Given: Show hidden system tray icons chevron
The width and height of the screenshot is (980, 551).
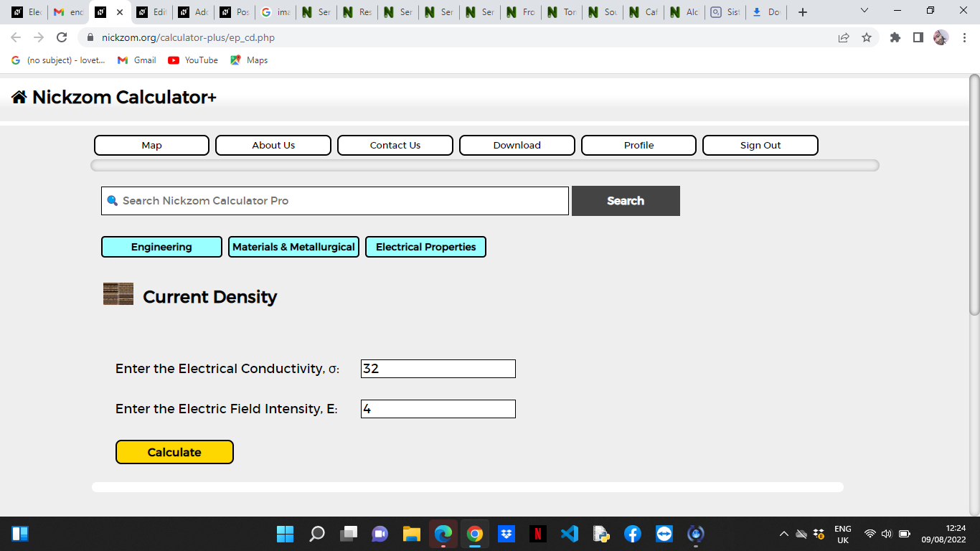Looking at the screenshot, I should pos(784,534).
